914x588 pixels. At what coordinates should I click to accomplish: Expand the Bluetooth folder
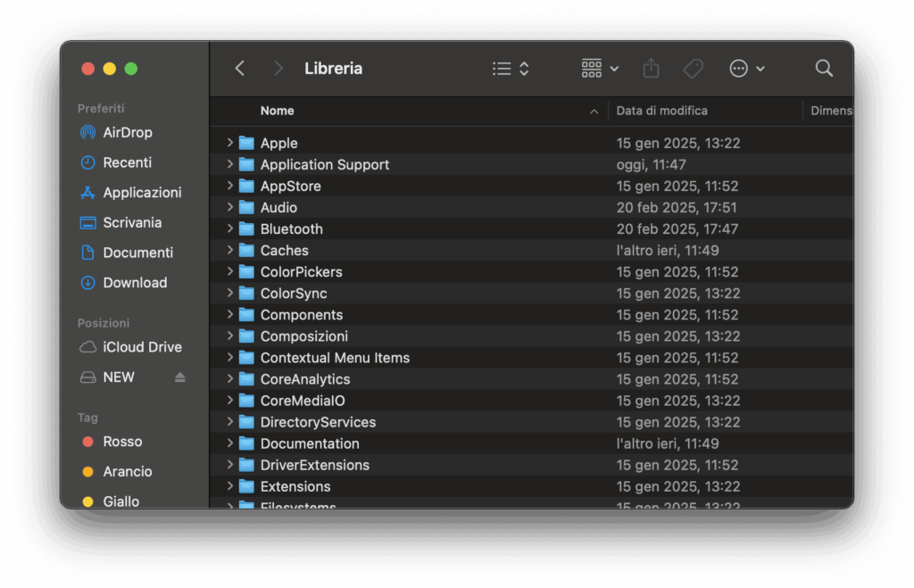point(229,228)
